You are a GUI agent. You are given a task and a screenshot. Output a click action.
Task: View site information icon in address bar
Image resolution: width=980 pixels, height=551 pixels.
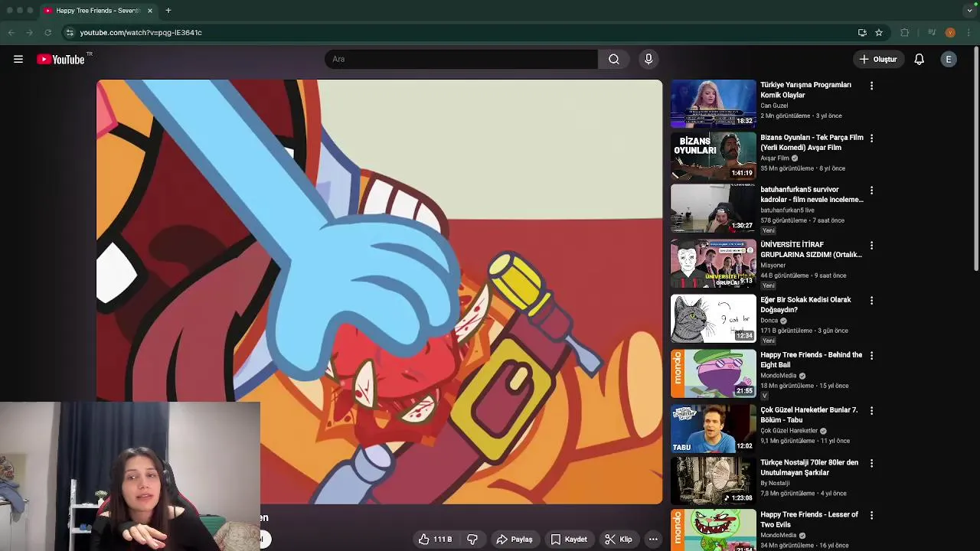(x=70, y=32)
